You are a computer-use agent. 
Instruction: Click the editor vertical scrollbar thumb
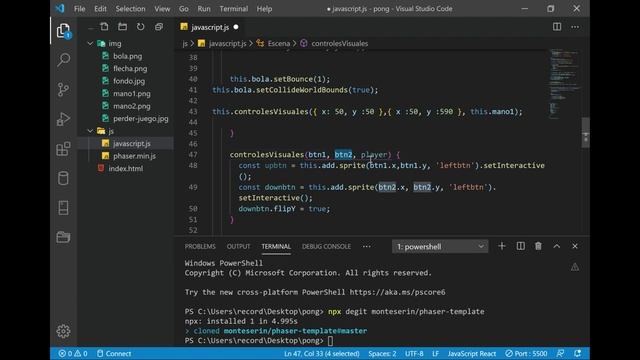(585, 133)
